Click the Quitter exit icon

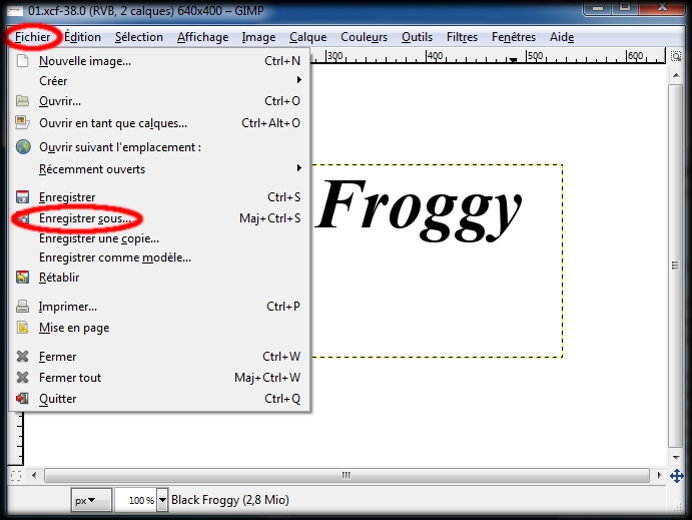(22, 399)
